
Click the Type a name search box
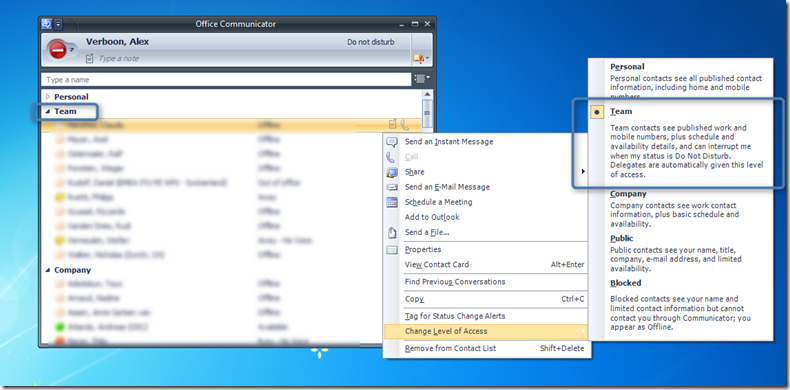(x=226, y=80)
